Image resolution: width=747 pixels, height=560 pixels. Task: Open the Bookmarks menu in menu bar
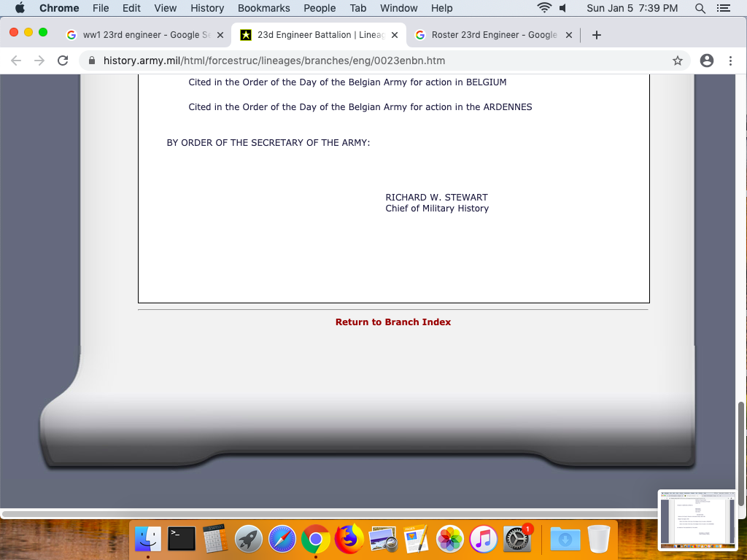(x=263, y=8)
